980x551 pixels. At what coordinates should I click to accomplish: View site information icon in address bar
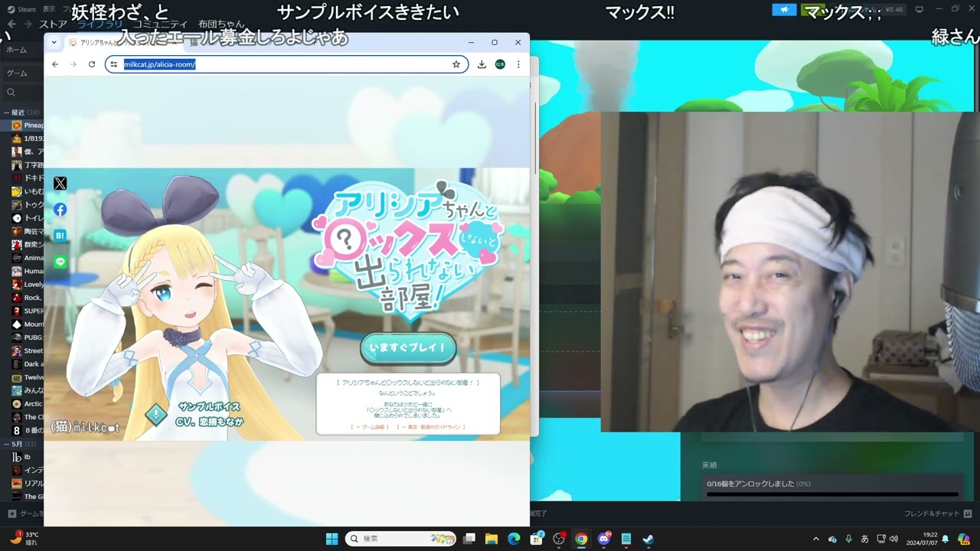(x=114, y=64)
